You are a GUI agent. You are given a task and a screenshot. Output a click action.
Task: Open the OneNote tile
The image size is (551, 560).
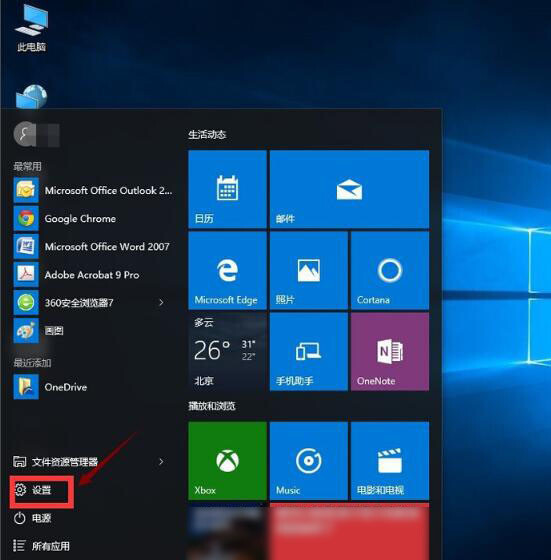point(390,352)
